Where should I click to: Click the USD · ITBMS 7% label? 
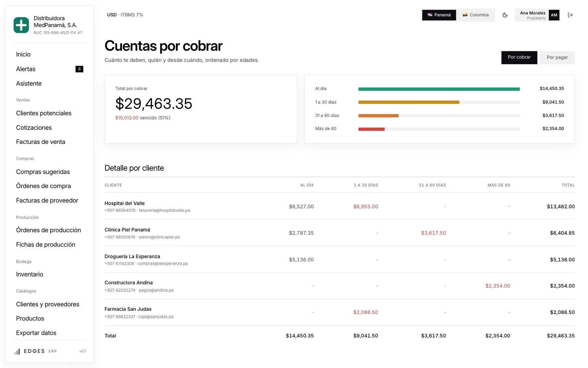[125, 15]
